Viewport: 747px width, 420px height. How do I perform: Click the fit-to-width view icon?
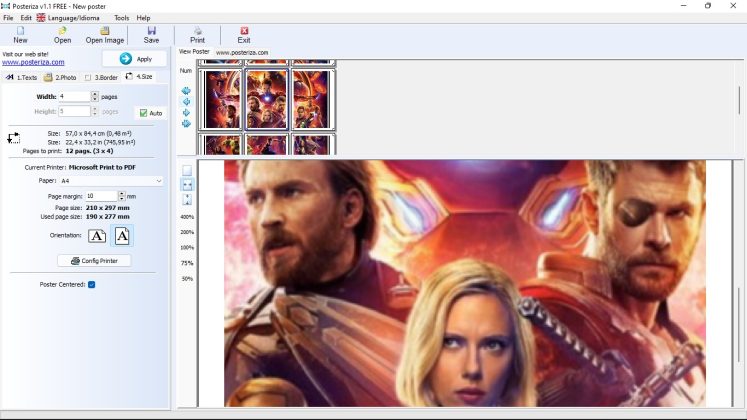click(x=187, y=185)
